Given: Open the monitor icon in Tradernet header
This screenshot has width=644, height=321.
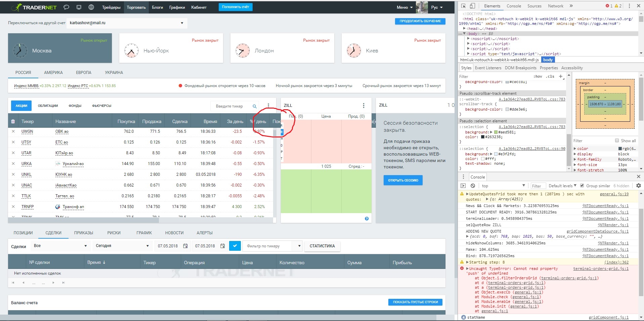Looking at the screenshot, I should click(79, 7).
